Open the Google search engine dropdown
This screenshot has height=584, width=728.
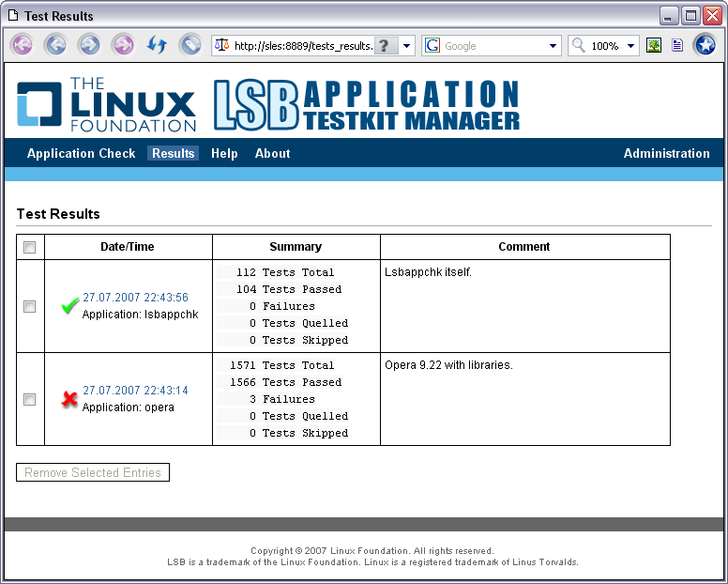(553, 45)
